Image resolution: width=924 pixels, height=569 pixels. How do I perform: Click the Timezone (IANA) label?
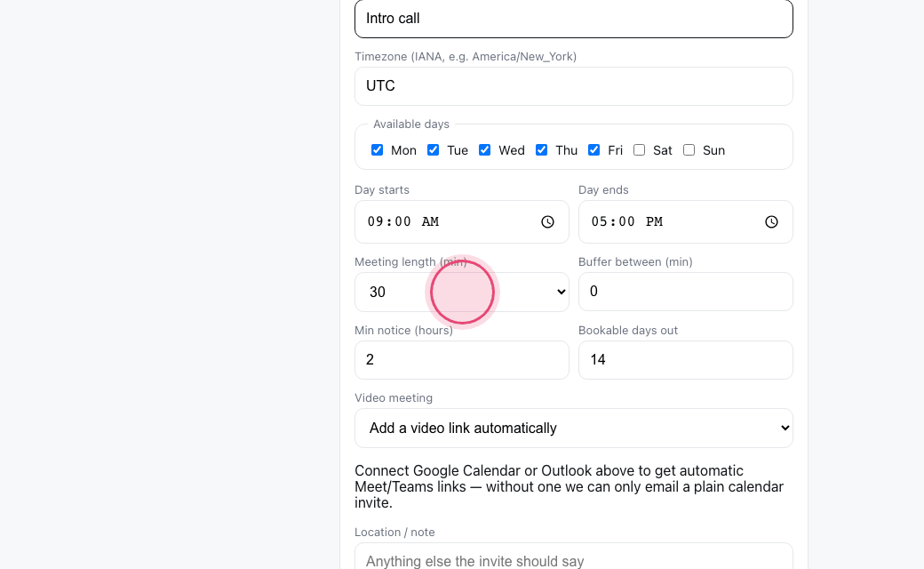tap(466, 57)
